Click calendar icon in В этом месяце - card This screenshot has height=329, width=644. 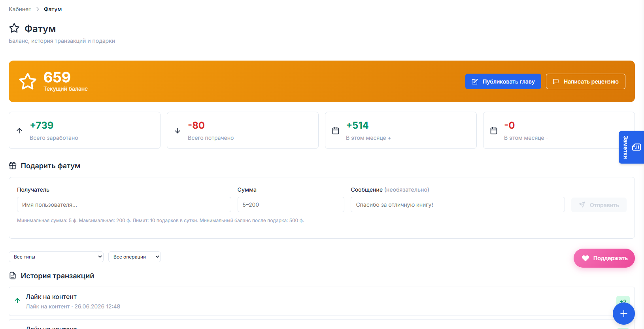pos(494,131)
